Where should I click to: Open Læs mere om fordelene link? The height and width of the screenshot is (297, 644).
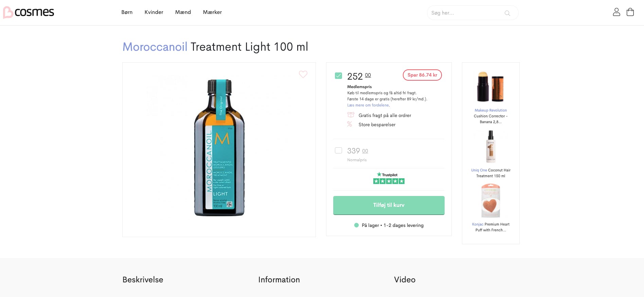[368, 105]
